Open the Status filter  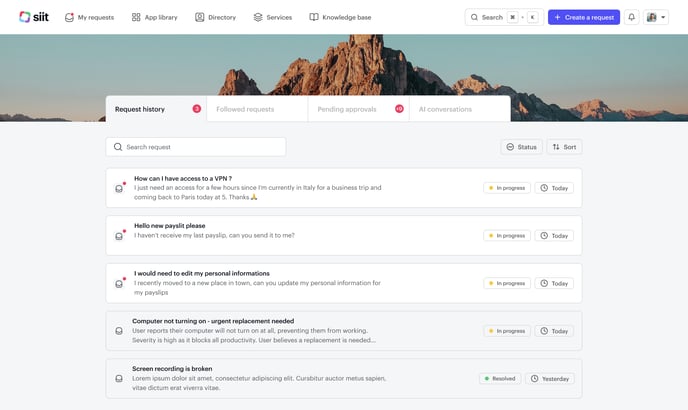tap(521, 147)
